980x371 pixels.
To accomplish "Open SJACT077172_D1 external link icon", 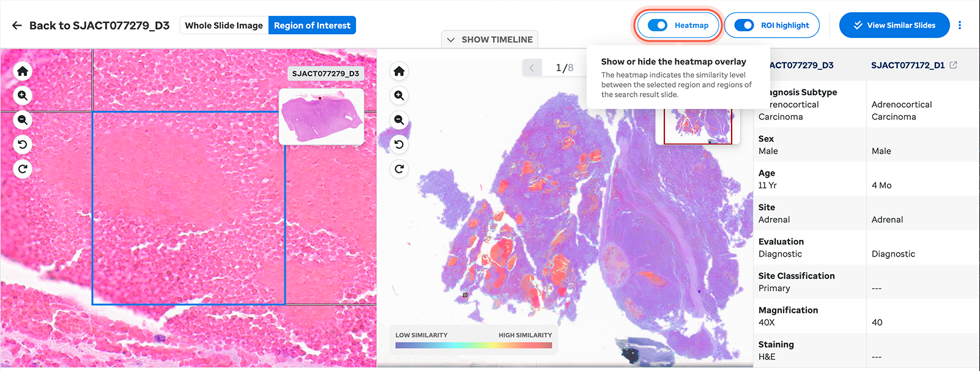I will tap(953, 65).
